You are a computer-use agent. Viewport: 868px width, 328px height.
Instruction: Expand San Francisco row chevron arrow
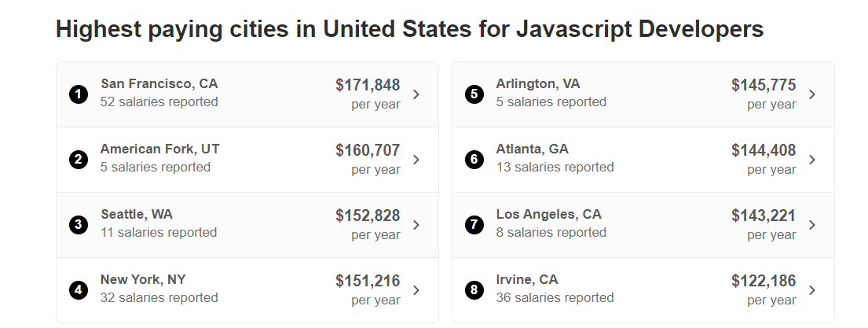(x=416, y=94)
